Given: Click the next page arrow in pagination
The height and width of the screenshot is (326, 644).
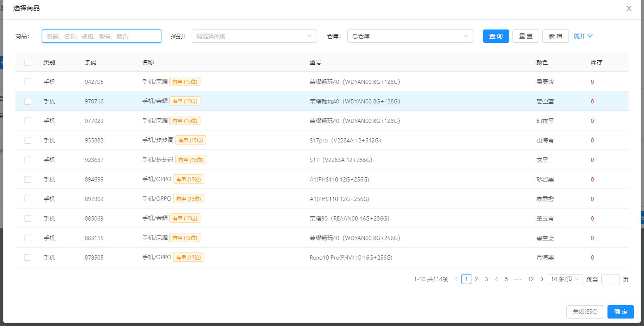Looking at the screenshot, I should (x=542, y=279).
